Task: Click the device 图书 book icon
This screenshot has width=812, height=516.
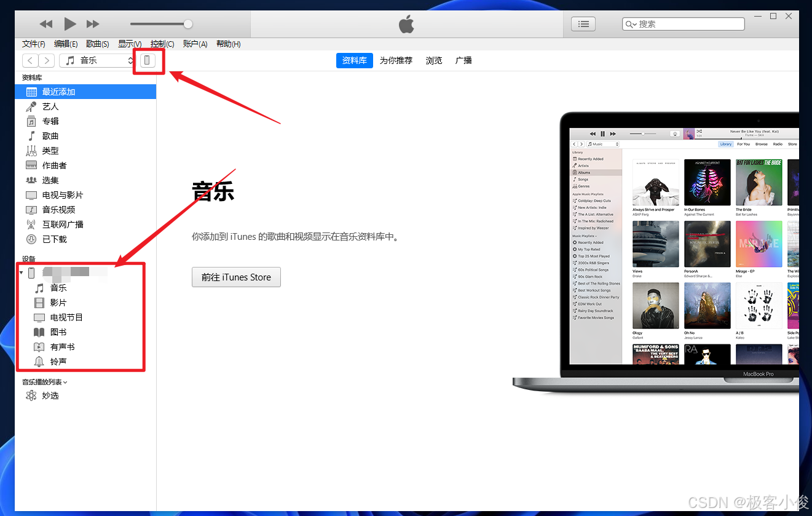Action: (39, 332)
